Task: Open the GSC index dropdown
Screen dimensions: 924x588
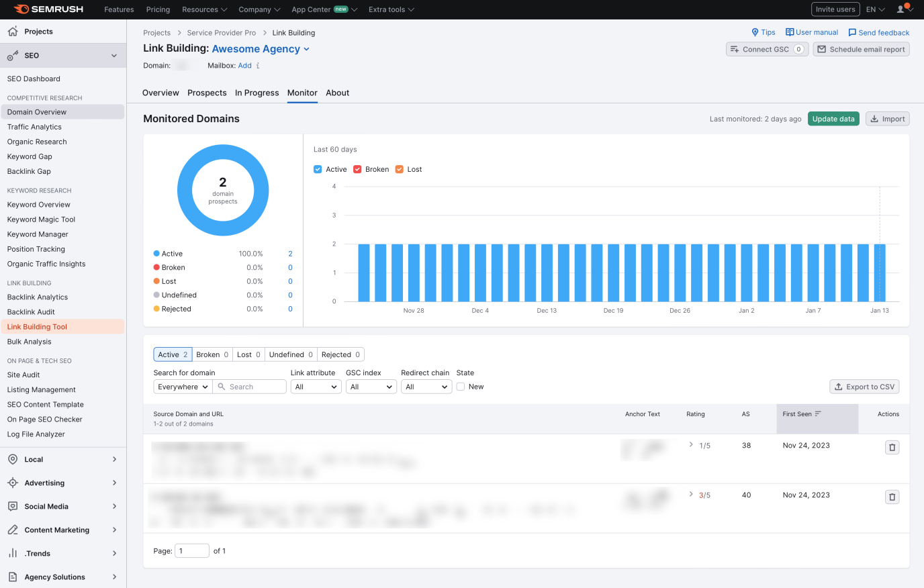Action: click(371, 387)
